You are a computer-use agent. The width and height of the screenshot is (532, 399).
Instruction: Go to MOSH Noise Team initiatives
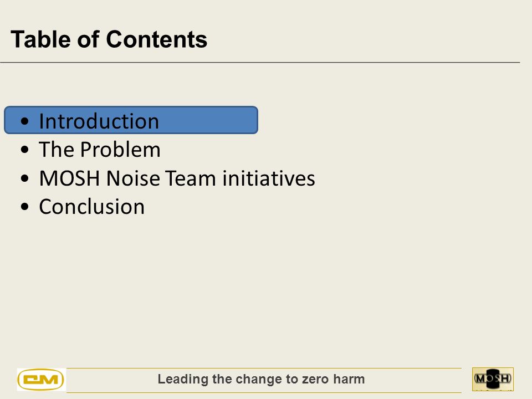point(177,178)
